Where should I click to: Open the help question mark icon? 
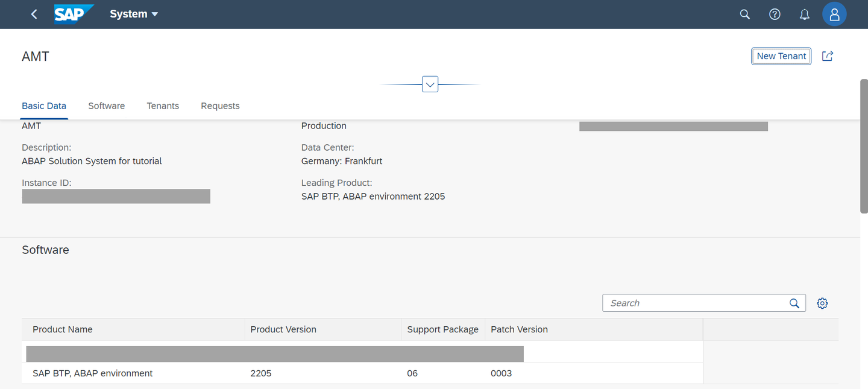tap(775, 14)
